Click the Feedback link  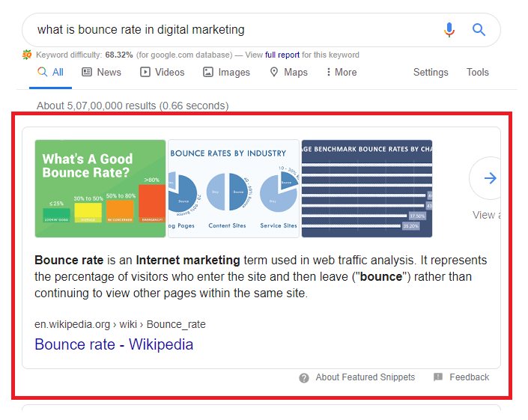click(x=469, y=377)
